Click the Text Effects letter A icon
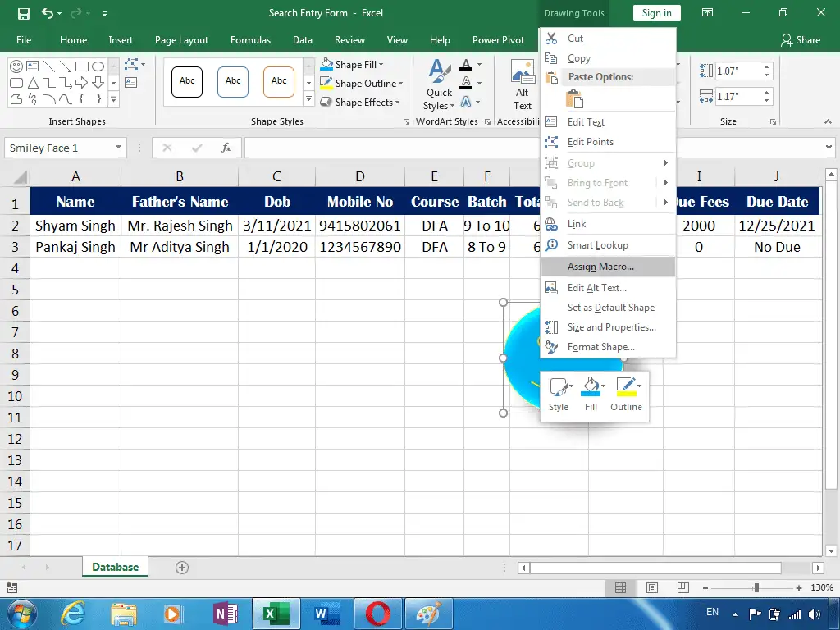The width and height of the screenshot is (840, 630). [x=466, y=101]
